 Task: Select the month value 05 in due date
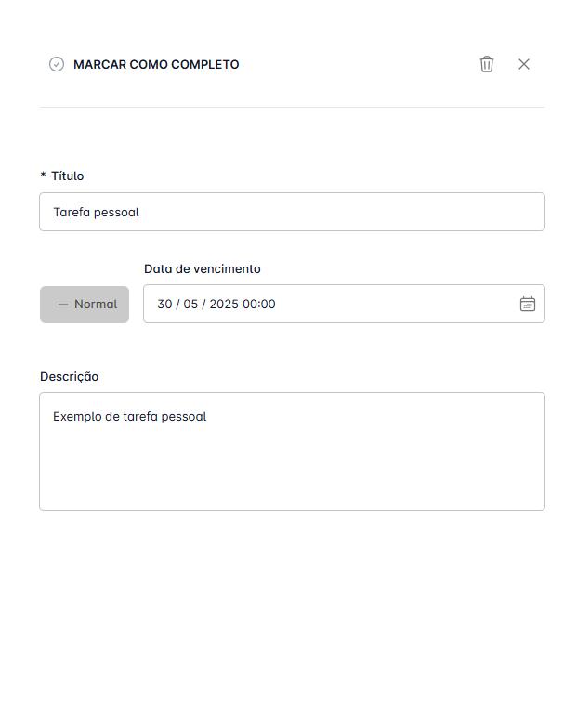click(190, 305)
